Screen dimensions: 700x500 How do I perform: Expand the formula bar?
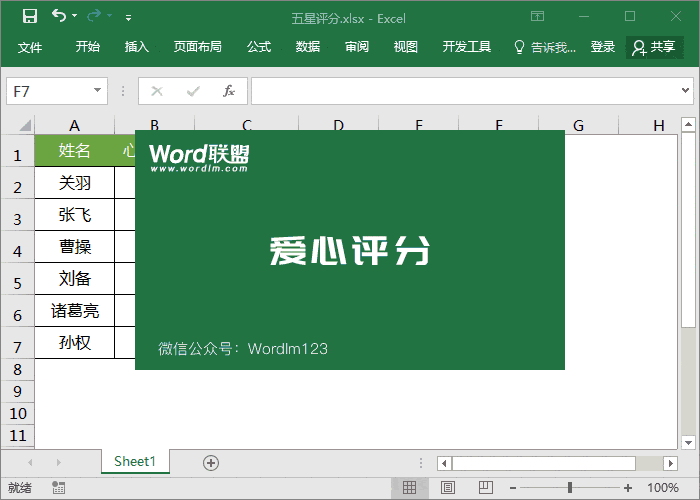[685, 91]
